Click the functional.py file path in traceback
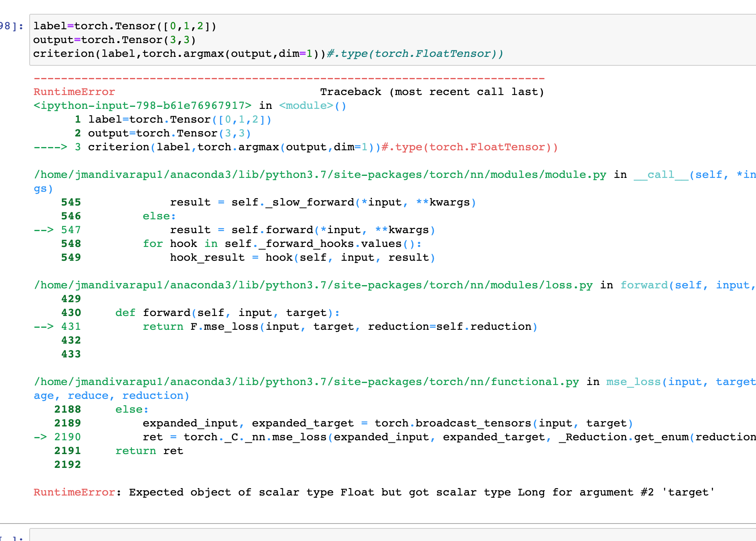Screen dimensions: 756x541 point(306,382)
